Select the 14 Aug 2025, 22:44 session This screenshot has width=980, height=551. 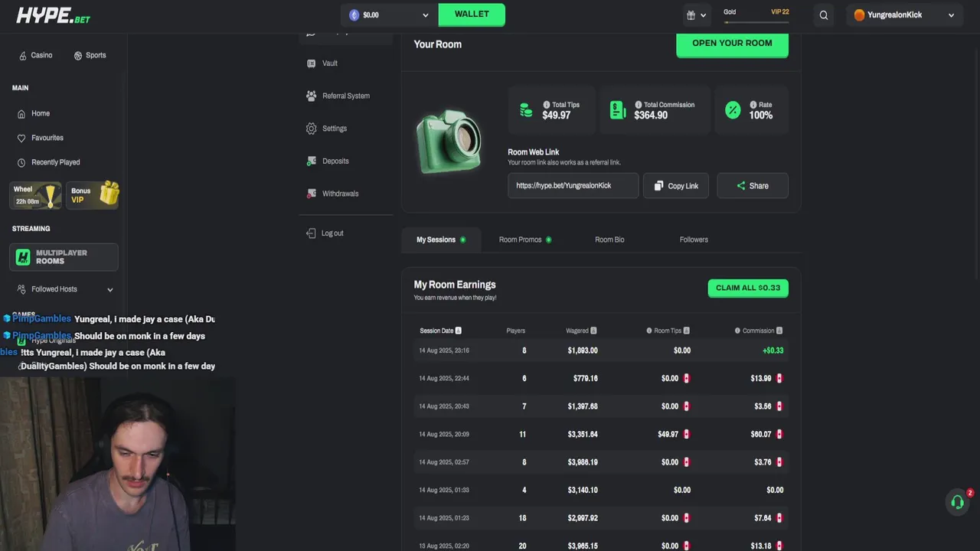601,378
